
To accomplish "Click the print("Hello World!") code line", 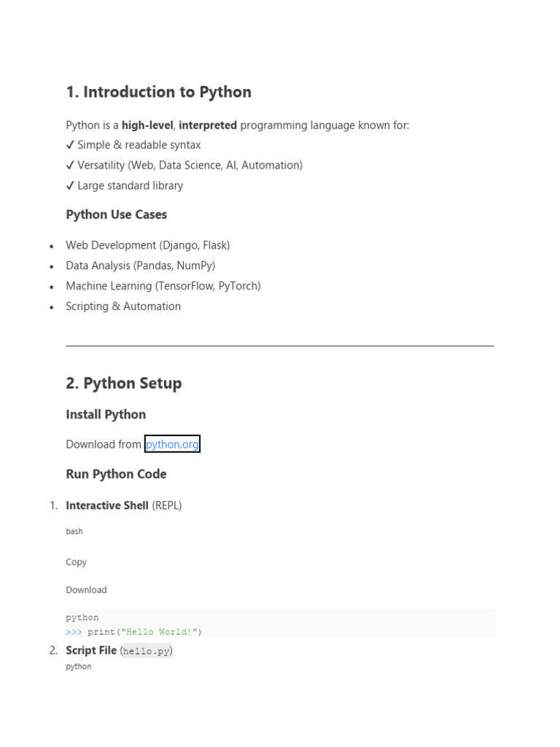I will 144,632.
